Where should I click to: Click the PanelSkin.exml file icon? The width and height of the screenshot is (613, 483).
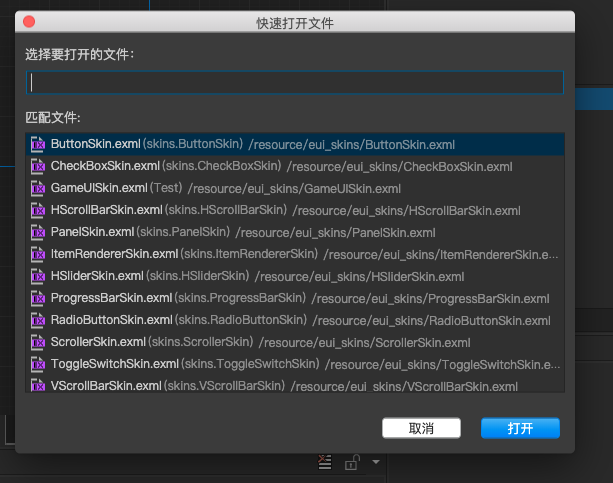(x=38, y=232)
